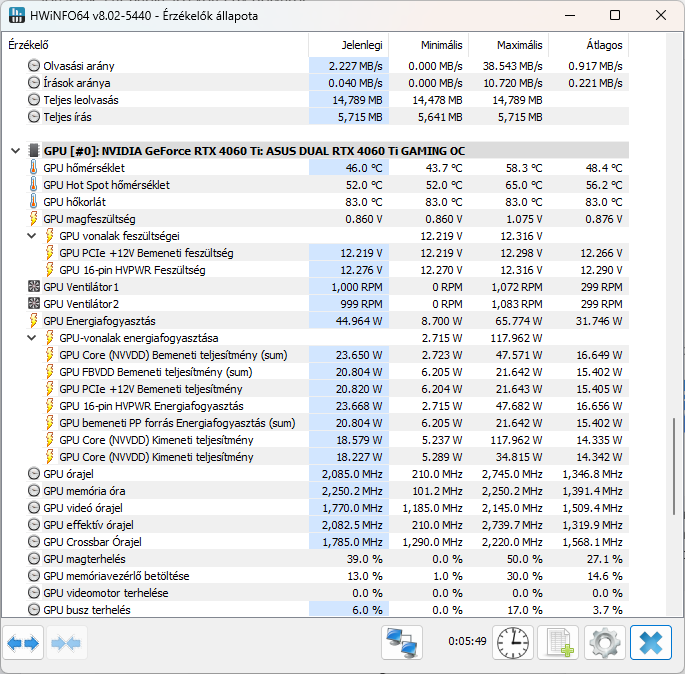685x674 pixels.
Task: Click the 38.543 MB/s maximum read value
Action: [512, 66]
